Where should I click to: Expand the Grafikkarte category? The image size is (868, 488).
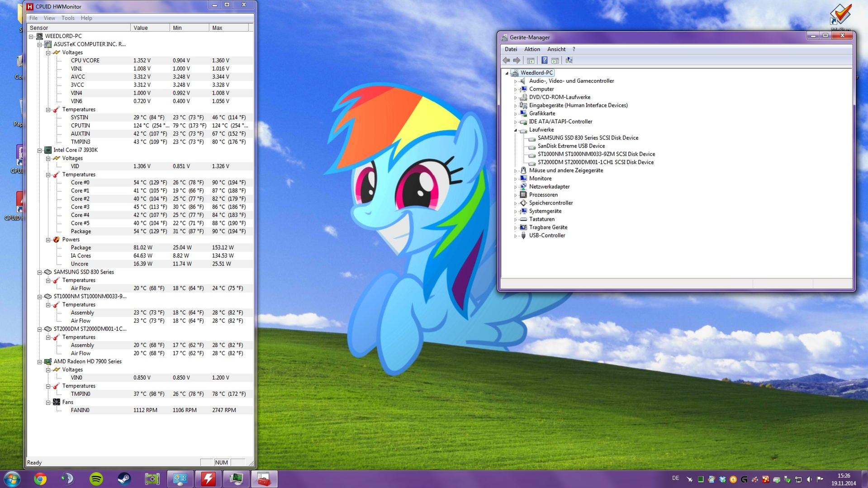point(515,114)
